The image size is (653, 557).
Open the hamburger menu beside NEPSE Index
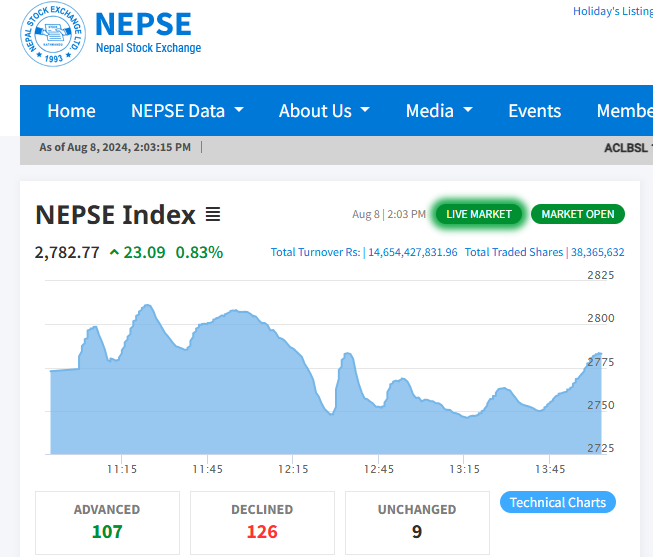212,214
